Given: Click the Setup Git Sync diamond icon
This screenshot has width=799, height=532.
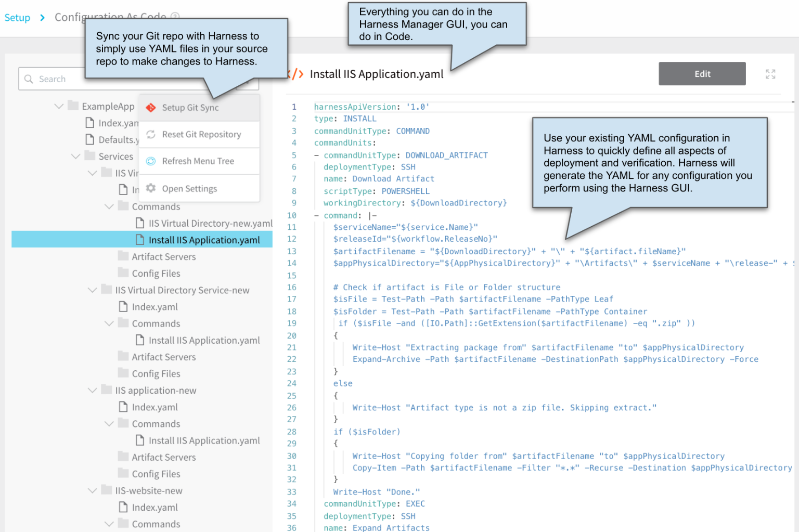Looking at the screenshot, I should pyautogui.click(x=151, y=108).
